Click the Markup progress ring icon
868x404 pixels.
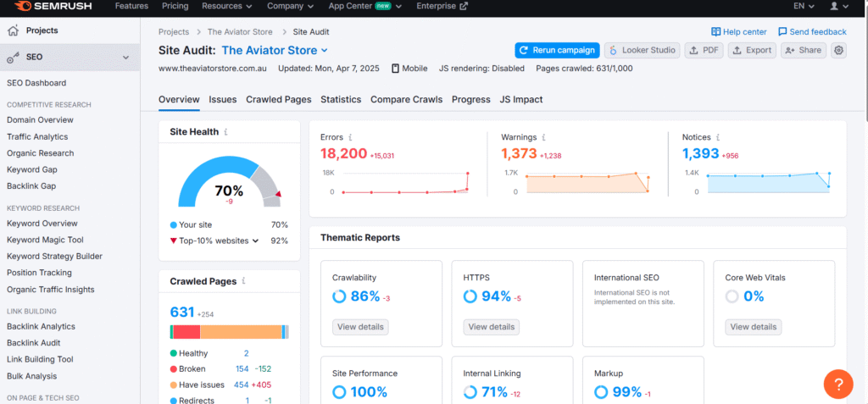[x=601, y=392]
